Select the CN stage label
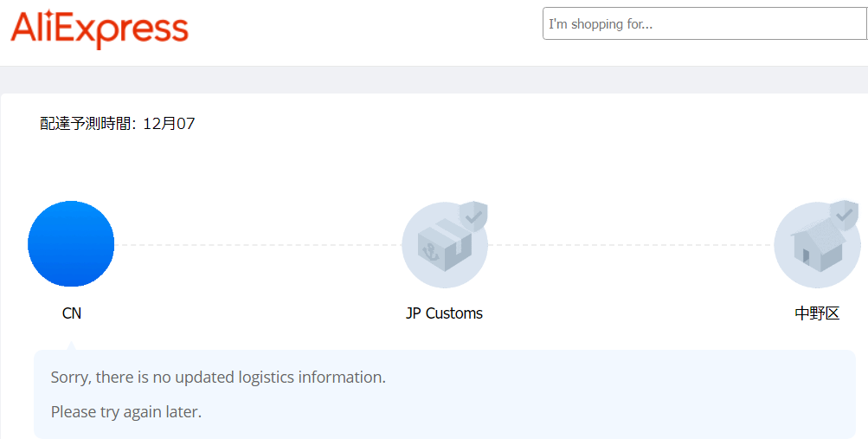 coord(72,313)
